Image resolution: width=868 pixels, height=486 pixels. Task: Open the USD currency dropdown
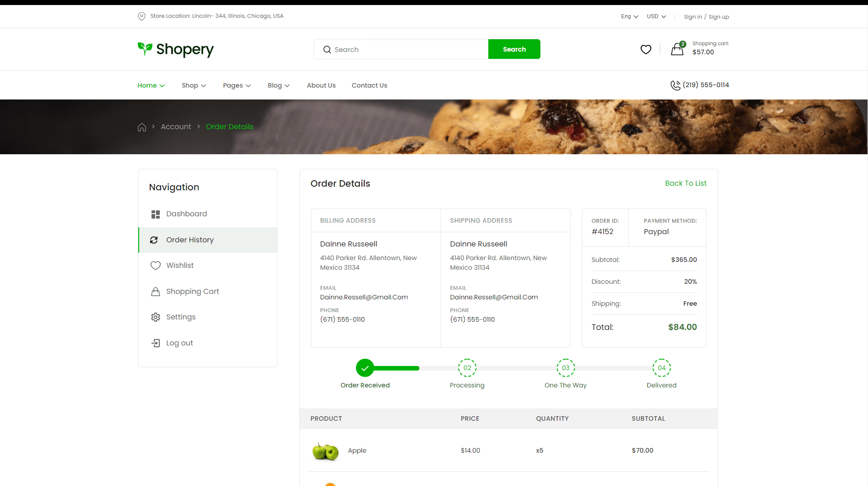[656, 16]
